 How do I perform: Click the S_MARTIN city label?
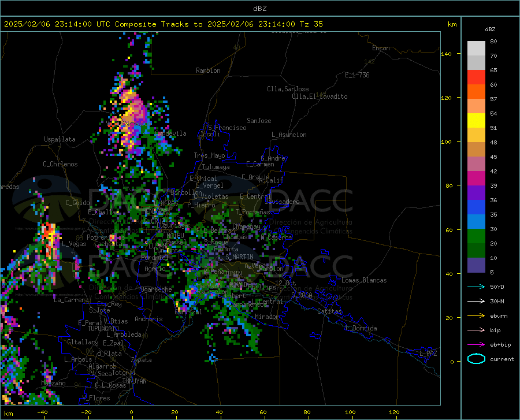[x=239, y=257]
